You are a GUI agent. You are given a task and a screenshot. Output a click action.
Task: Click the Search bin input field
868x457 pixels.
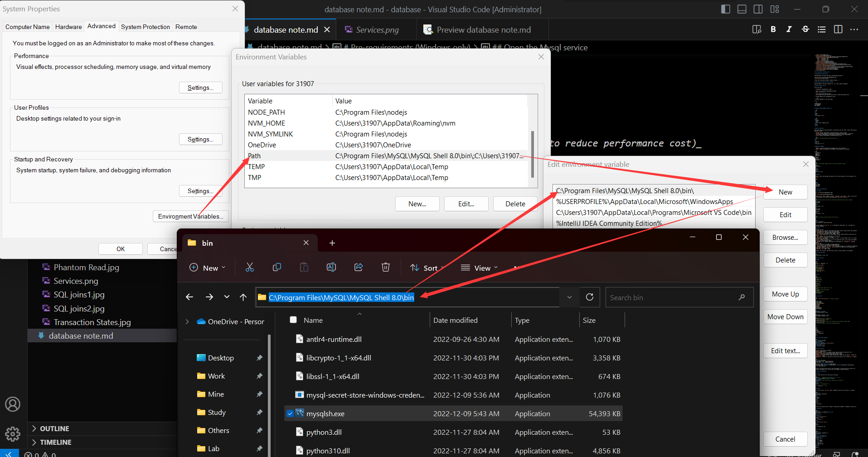pos(679,297)
